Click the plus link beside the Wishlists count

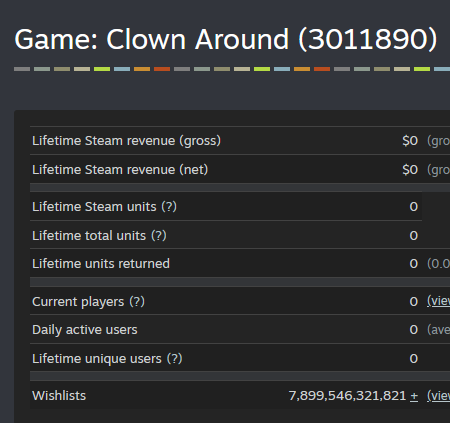click(x=414, y=396)
